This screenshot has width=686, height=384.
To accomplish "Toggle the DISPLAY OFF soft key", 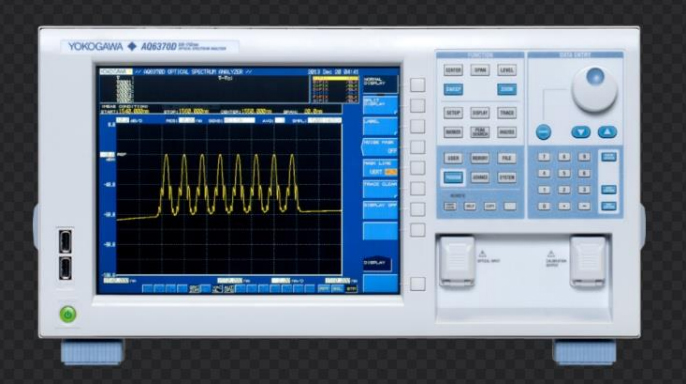I will coord(380,210).
